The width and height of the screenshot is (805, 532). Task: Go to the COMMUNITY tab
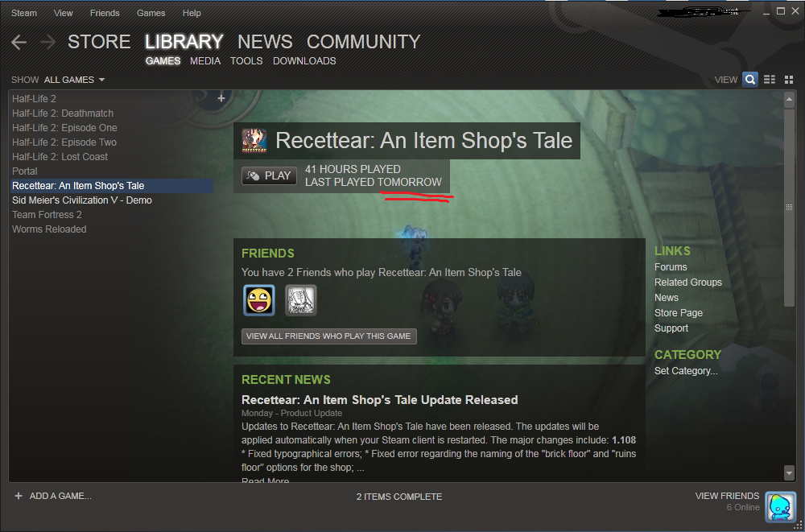(363, 42)
